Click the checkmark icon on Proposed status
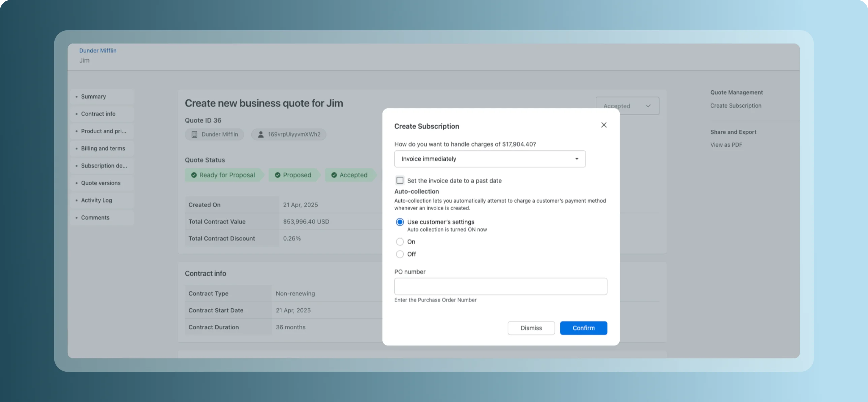This screenshot has height=402, width=868. coord(277,175)
